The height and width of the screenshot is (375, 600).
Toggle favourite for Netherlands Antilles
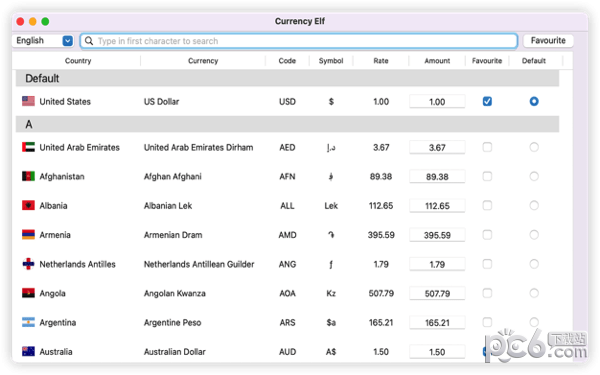pyautogui.click(x=487, y=264)
